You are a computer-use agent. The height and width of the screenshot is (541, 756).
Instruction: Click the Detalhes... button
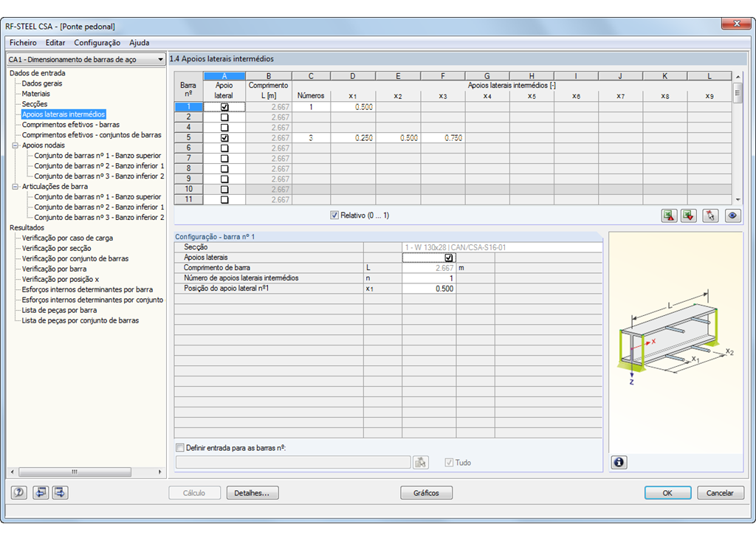tap(252, 493)
